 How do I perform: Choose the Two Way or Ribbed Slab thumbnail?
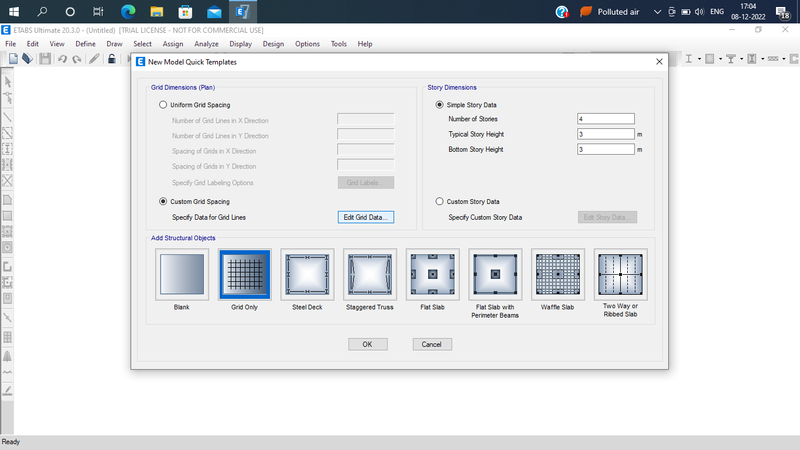(x=620, y=274)
